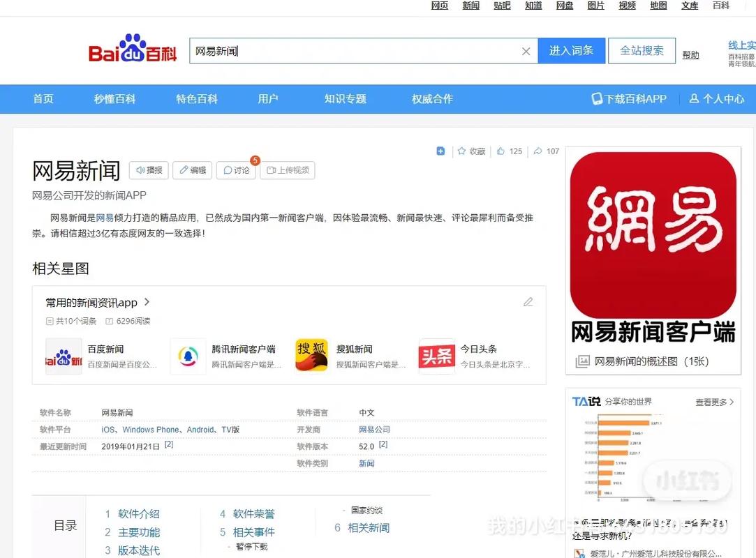Viewport: 756px width, 558px height.
Task: Select the 今日头条 app icon
Action: pyautogui.click(x=436, y=356)
